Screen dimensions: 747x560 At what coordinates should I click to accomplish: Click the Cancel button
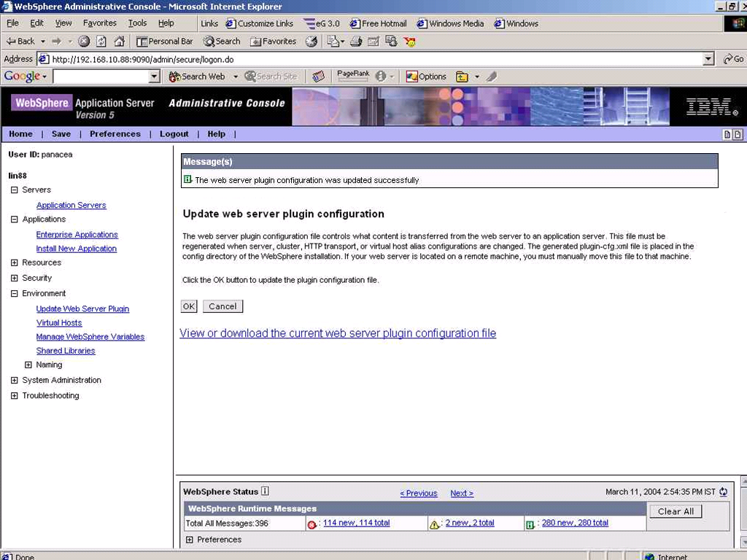click(222, 306)
